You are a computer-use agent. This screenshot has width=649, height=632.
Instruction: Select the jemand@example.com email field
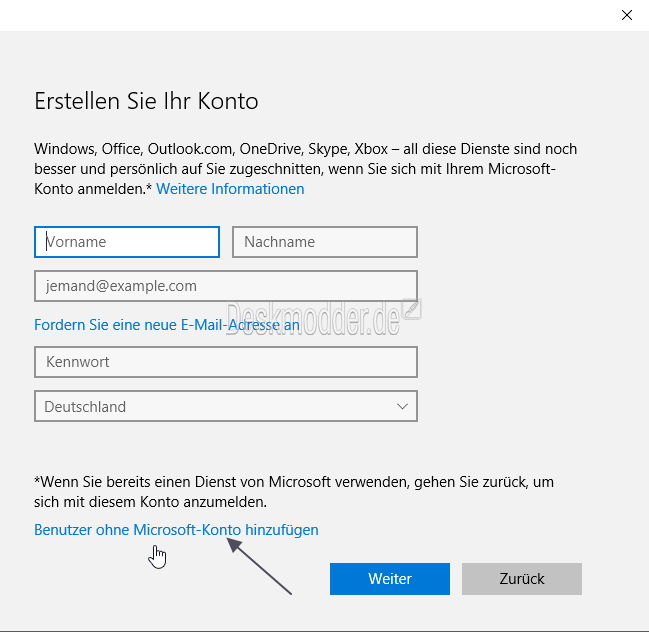pos(226,286)
